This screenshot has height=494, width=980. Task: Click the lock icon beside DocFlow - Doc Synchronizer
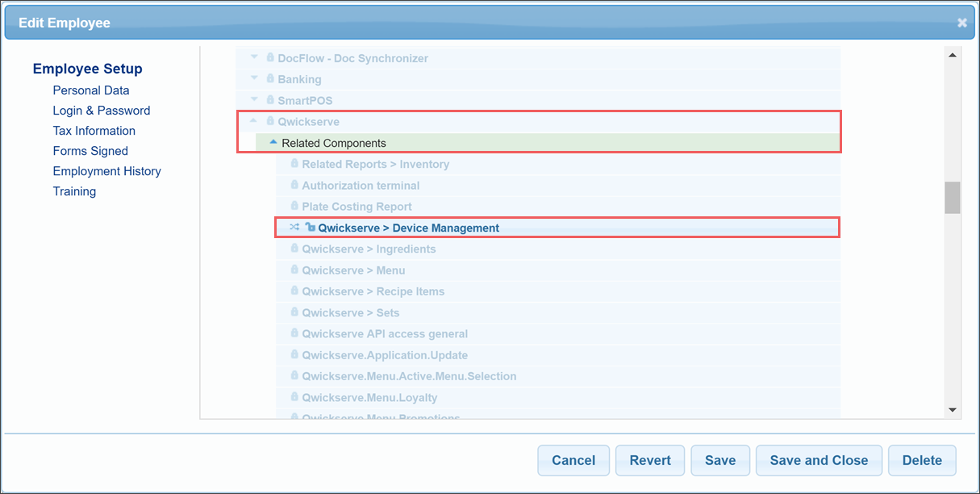click(x=270, y=58)
